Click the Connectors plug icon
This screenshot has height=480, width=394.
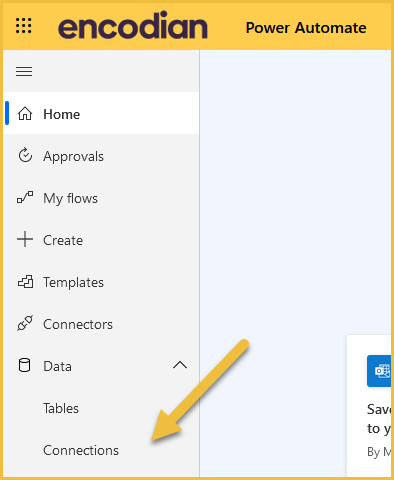click(25, 323)
